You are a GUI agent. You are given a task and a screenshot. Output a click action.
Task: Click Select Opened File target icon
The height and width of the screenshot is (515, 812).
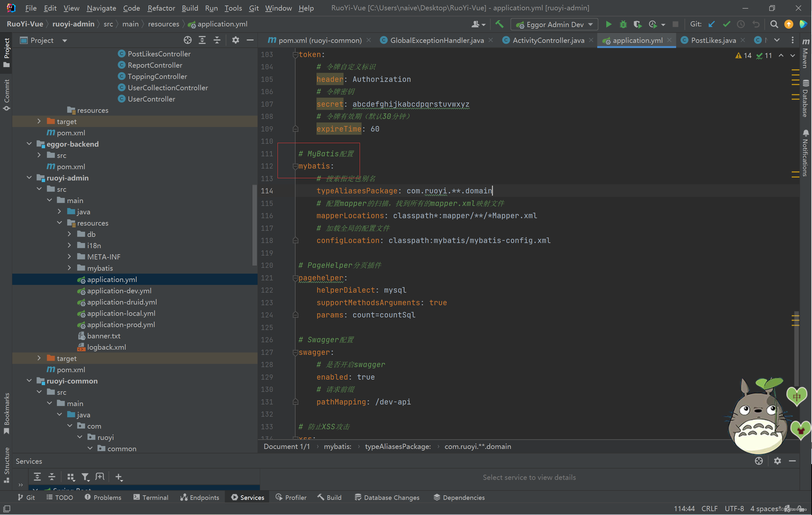187,41
